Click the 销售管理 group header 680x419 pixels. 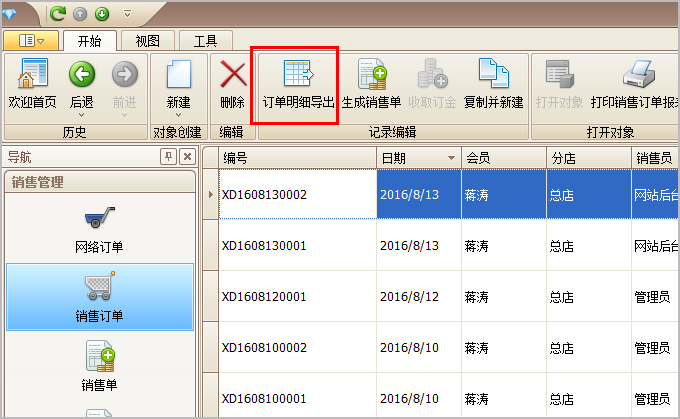tap(100, 182)
